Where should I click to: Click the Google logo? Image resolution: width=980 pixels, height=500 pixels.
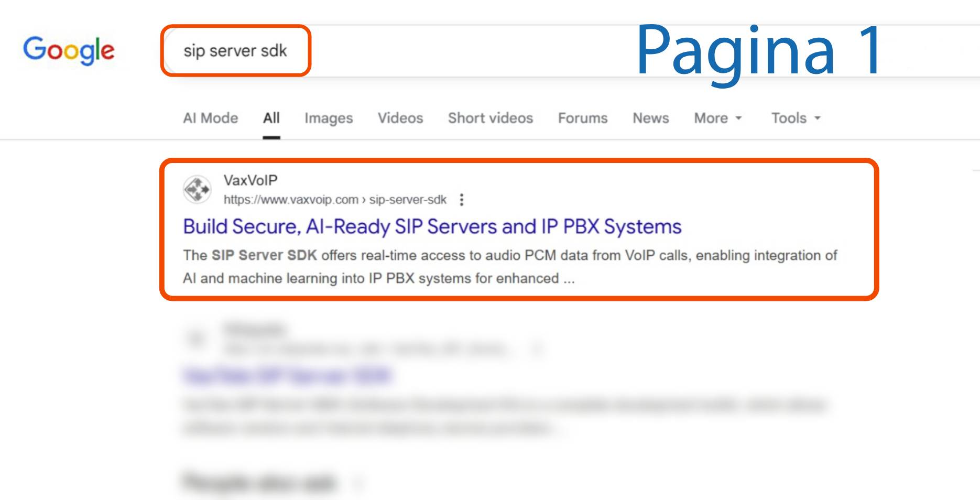coord(69,50)
